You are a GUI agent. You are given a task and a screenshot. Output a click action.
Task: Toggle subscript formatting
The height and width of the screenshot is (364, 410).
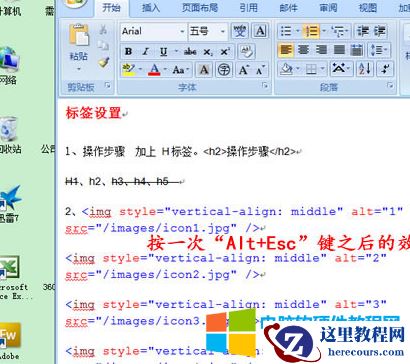pyautogui.click(x=208, y=52)
